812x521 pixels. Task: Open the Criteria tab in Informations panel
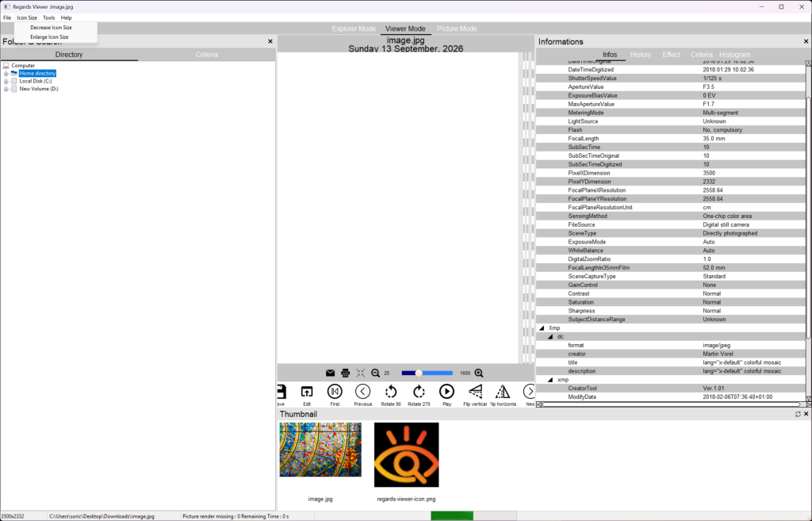pos(701,55)
